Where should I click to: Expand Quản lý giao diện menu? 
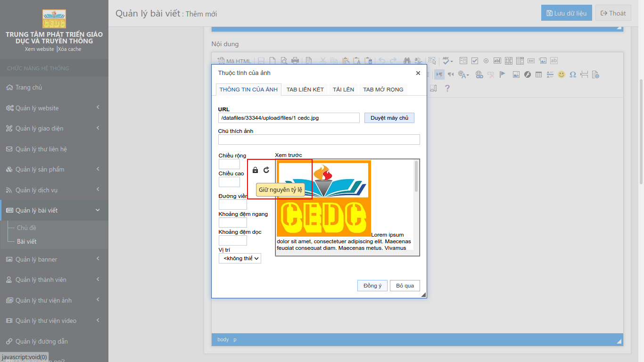point(54,128)
